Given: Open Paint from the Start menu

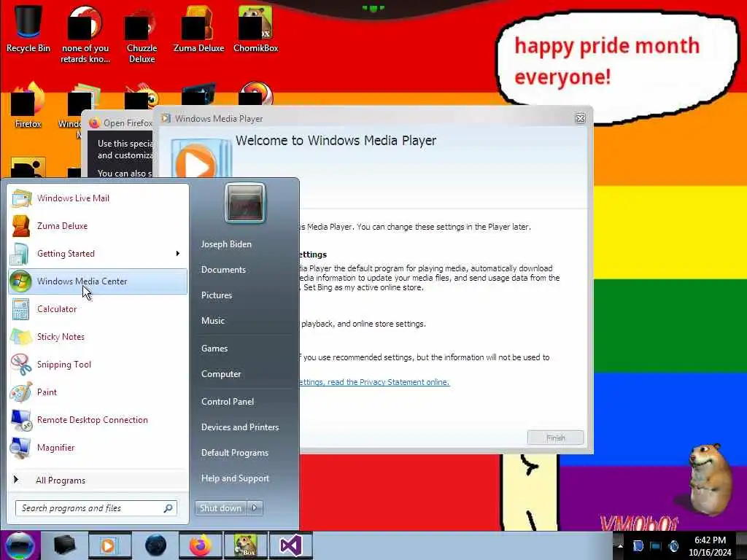Looking at the screenshot, I should click(98, 392).
